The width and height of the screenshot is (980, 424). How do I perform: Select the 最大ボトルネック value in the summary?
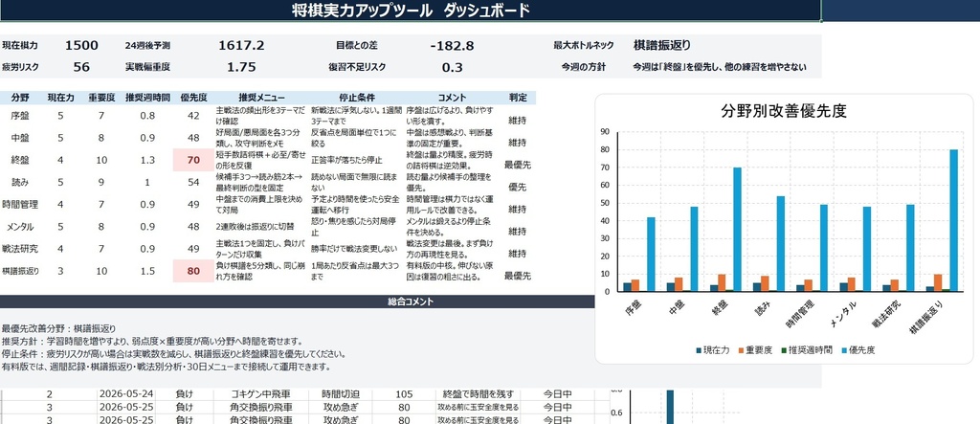coord(662,45)
